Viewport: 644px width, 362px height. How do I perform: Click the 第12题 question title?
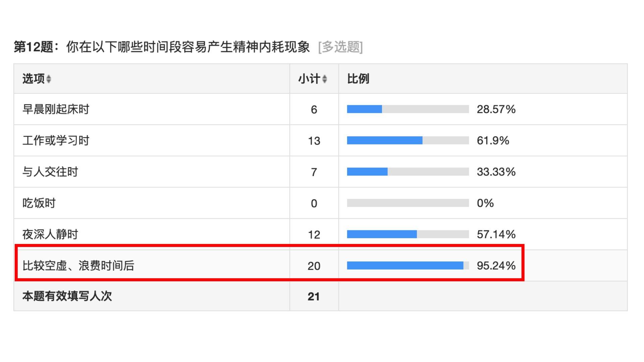click(x=162, y=47)
